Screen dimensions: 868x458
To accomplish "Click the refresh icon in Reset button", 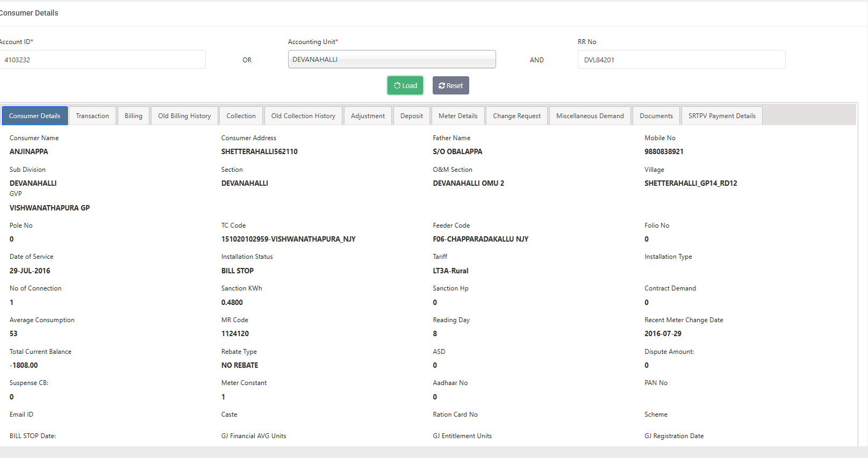I will click(x=442, y=85).
